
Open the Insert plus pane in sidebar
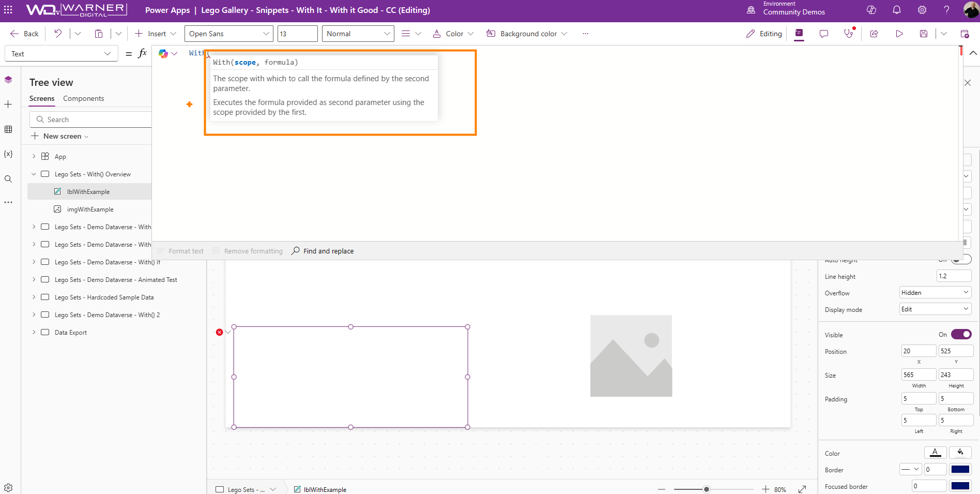(8, 104)
